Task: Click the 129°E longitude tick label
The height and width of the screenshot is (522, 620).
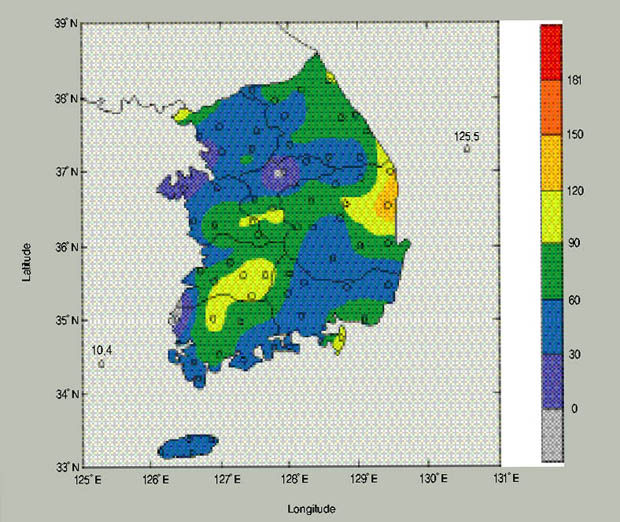Action: coord(364,479)
